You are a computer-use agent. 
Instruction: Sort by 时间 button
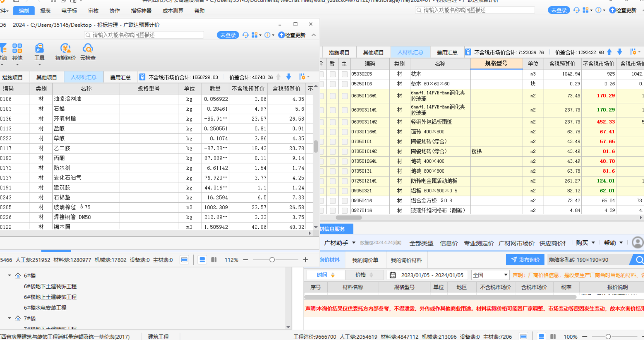pyautogui.click(x=326, y=275)
